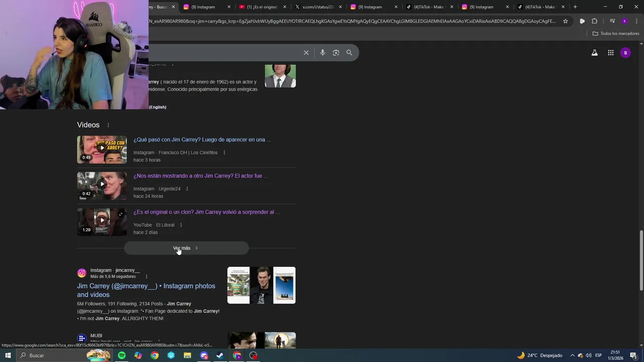Switch to the first '(9) Instagram' tab
644x362 pixels.
tap(206, 7)
